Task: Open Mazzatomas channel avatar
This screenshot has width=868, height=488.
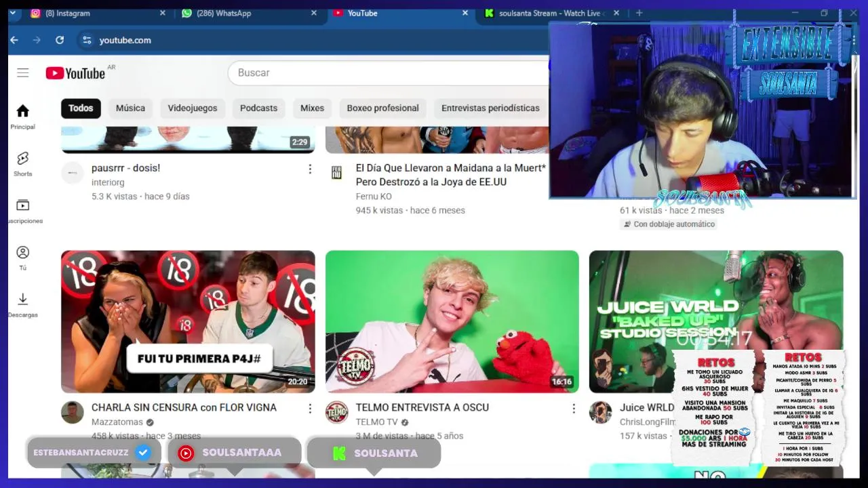Action: pos(73,412)
